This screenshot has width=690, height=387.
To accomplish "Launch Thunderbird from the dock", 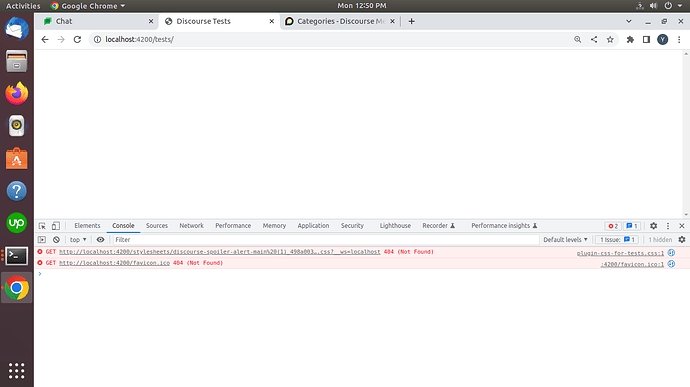I will click(17, 29).
